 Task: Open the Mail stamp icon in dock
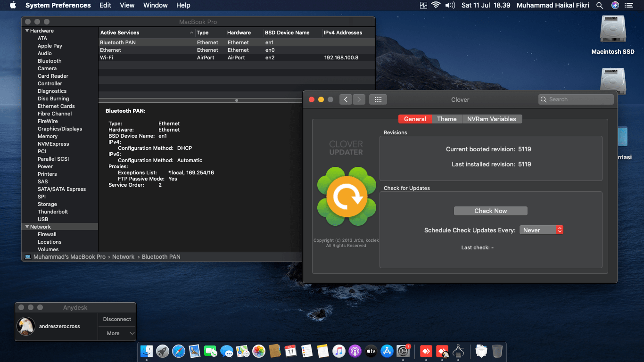tap(195, 351)
